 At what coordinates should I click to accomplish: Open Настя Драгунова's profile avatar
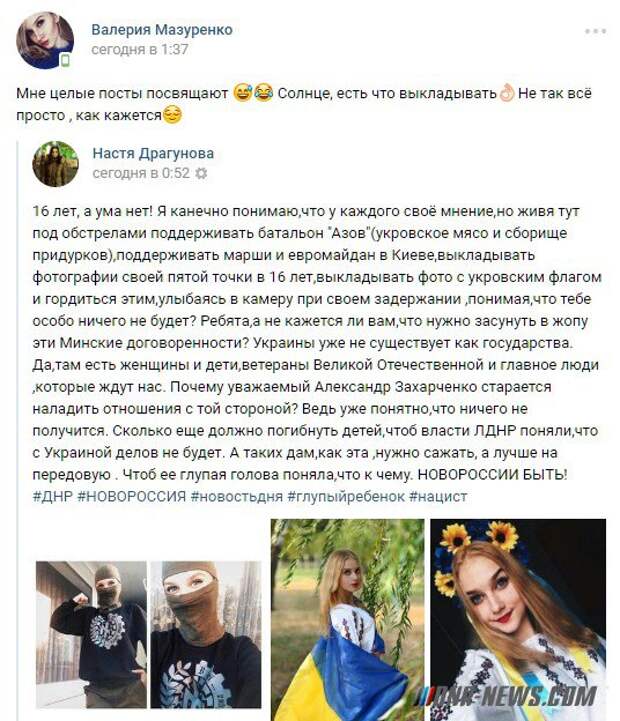(56, 164)
